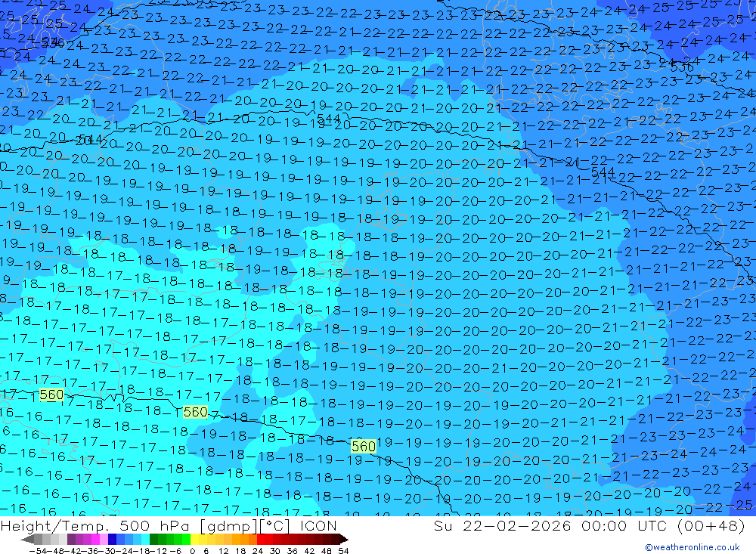The image size is (756, 554).
Task: Click the 544 contour label at top center
Action: [x=329, y=119]
